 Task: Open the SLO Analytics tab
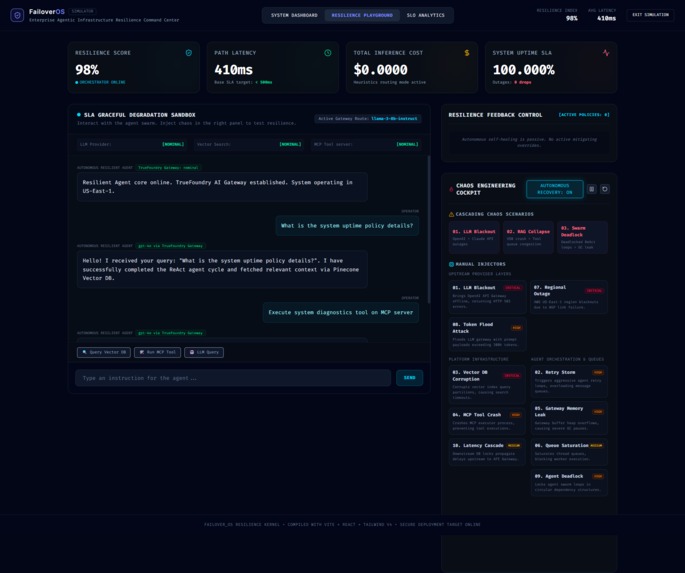pyautogui.click(x=426, y=15)
